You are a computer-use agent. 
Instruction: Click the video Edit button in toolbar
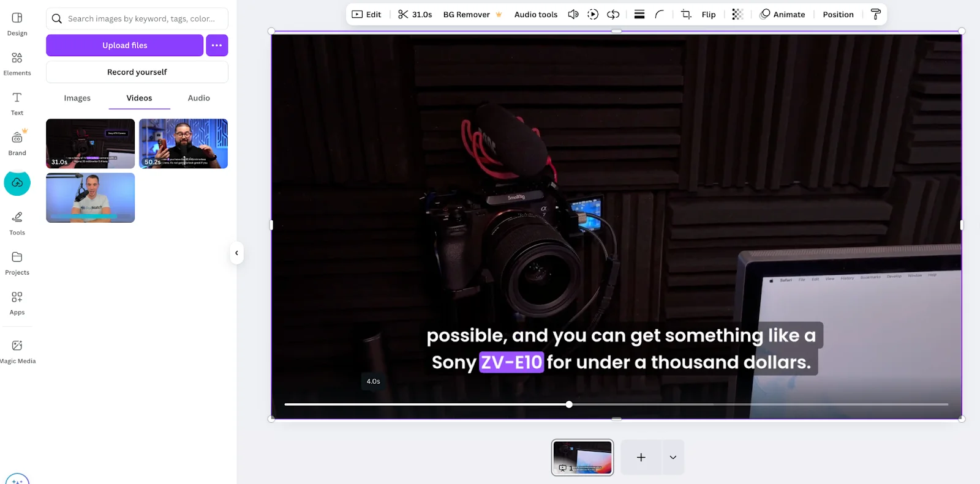[x=366, y=14]
